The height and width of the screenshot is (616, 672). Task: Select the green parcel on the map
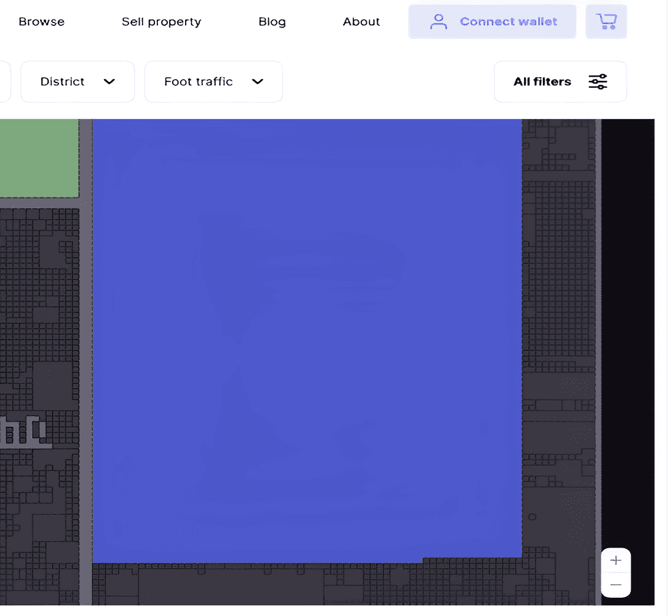(38, 158)
